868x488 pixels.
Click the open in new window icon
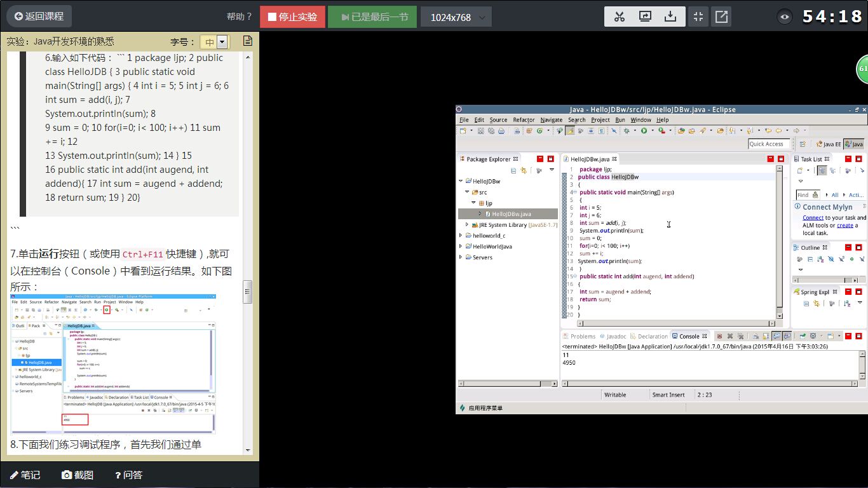(721, 17)
